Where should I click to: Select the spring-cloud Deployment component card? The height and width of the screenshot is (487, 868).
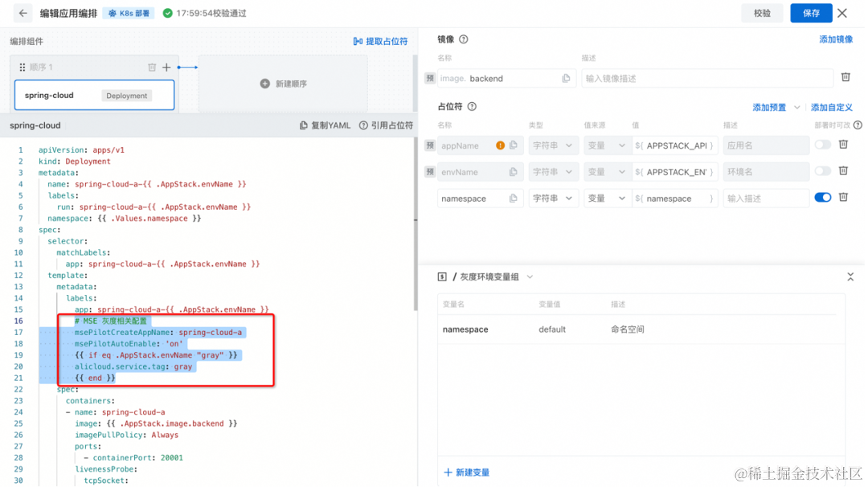tap(95, 96)
